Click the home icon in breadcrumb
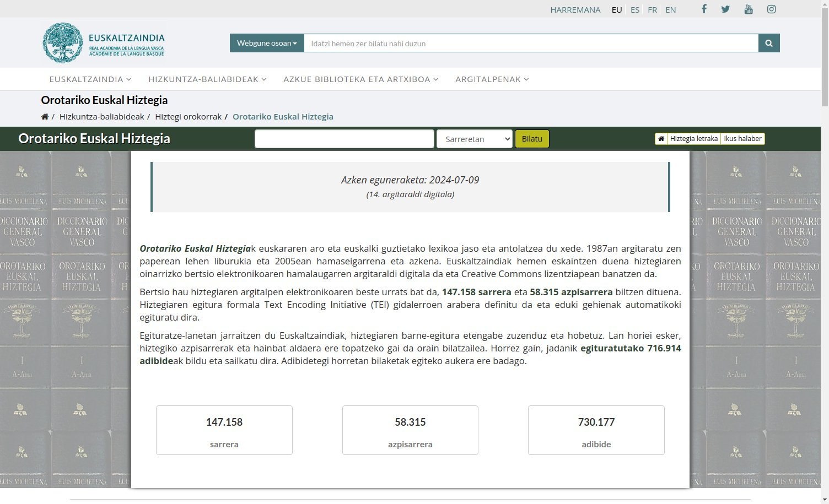This screenshot has width=829, height=504. [x=45, y=117]
